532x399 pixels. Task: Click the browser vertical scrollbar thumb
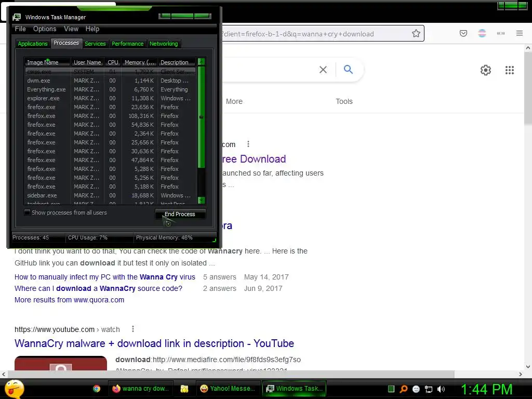click(x=528, y=88)
